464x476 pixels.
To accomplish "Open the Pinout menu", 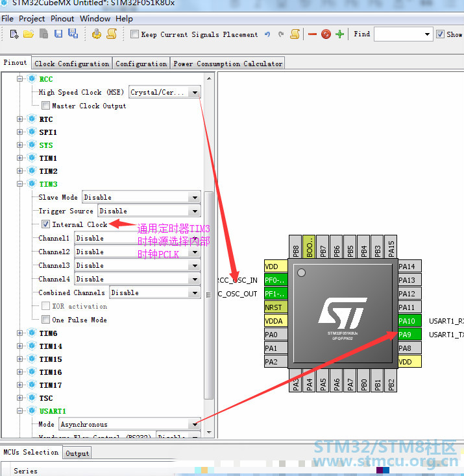I will tap(62, 19).
